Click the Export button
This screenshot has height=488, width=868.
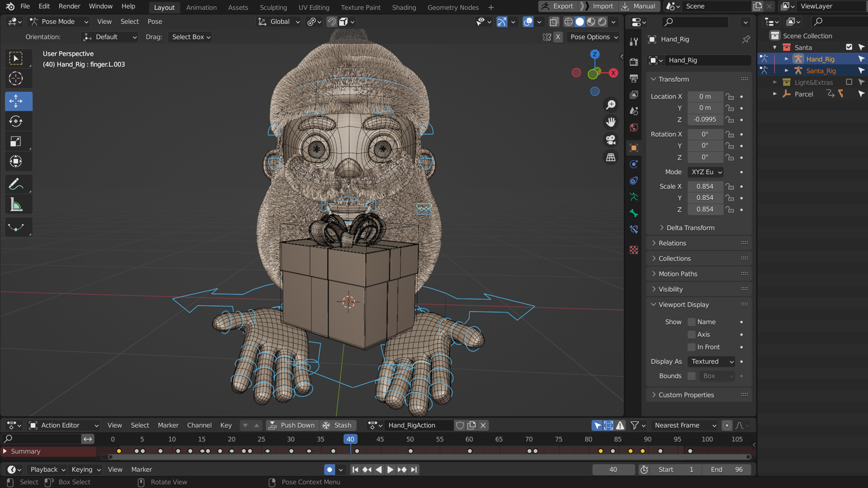tap(558, 6)
